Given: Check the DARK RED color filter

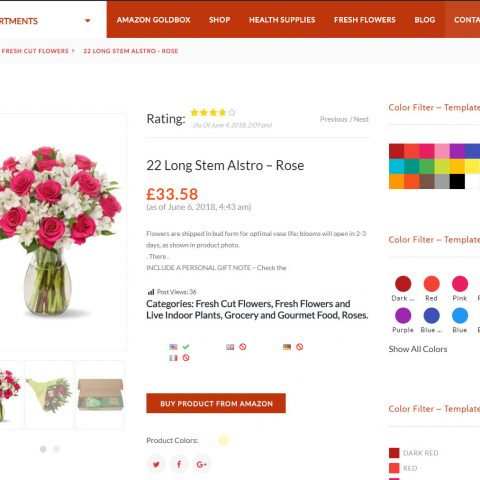Looking at the screenshot, I should tap(394, 453).
